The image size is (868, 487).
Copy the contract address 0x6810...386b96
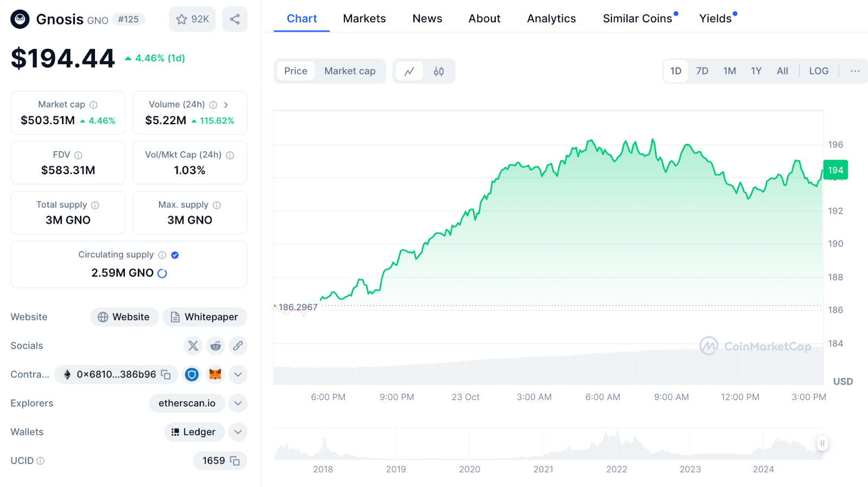pos(166,375)
